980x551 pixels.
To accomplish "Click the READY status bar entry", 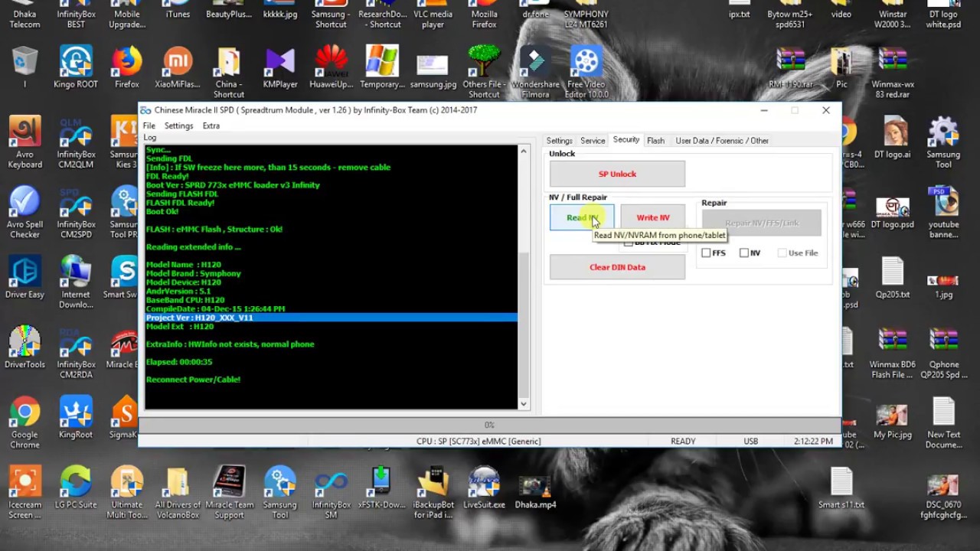I will 683,441.
